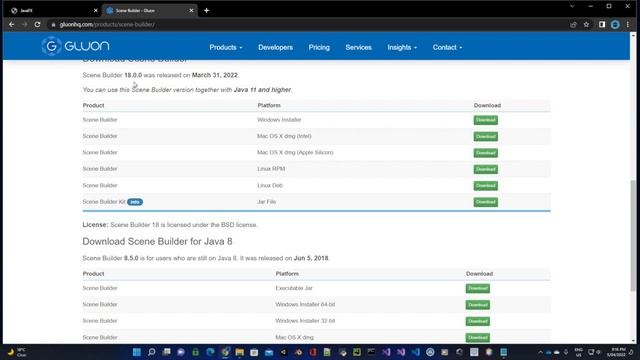
Task: Open the tab search chevron
Action: [572, 7]
